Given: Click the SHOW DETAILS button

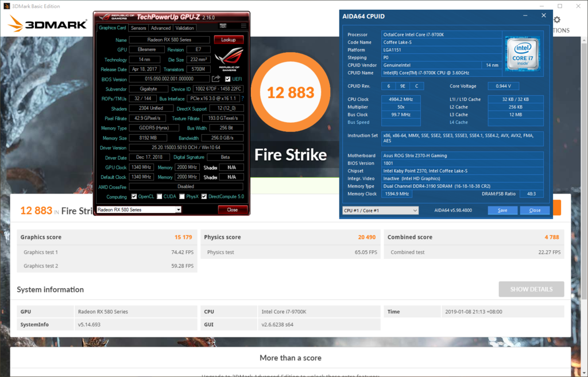Looking at the screenshot, I should [x=531, y=289].
